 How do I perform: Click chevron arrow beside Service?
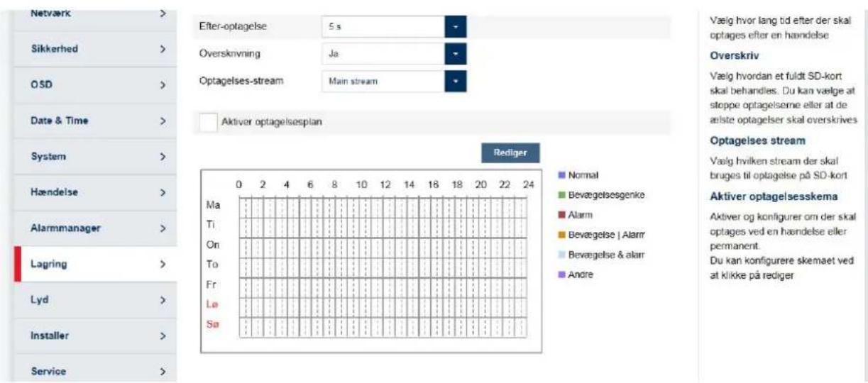163,371
